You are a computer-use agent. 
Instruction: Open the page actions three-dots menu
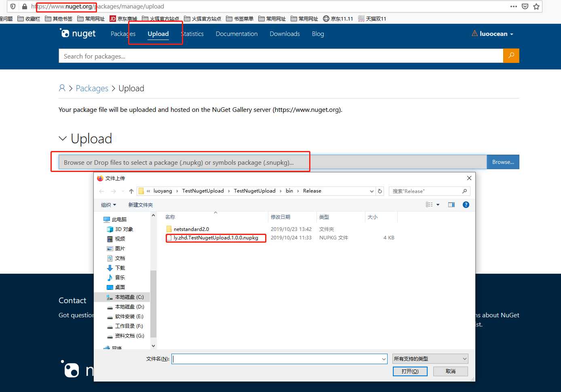tap(514, 6)
